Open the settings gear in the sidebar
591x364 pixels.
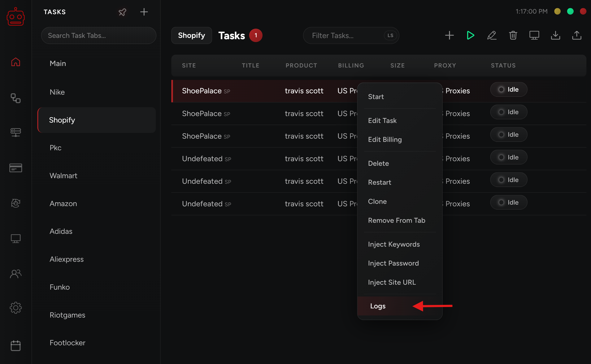click(x=16, y=308)
